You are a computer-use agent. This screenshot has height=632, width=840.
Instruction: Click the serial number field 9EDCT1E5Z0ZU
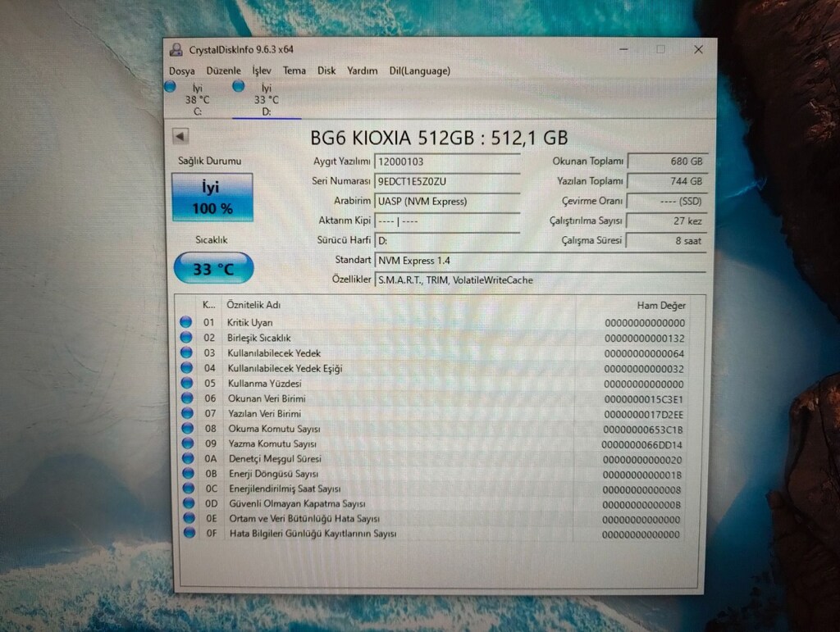point(447,181)
